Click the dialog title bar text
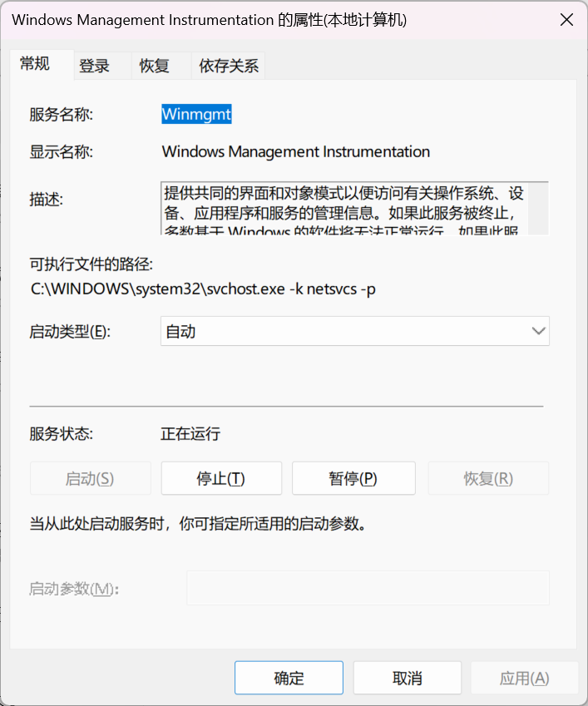 [209, 20]
